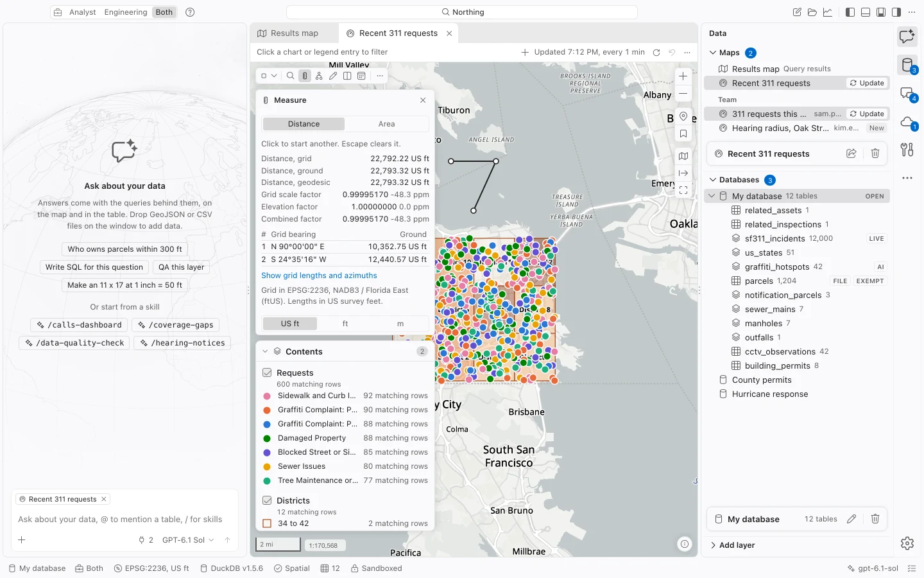Zoom in on the map with plus button
Viewport: 924px width, 578px height.
683,76
